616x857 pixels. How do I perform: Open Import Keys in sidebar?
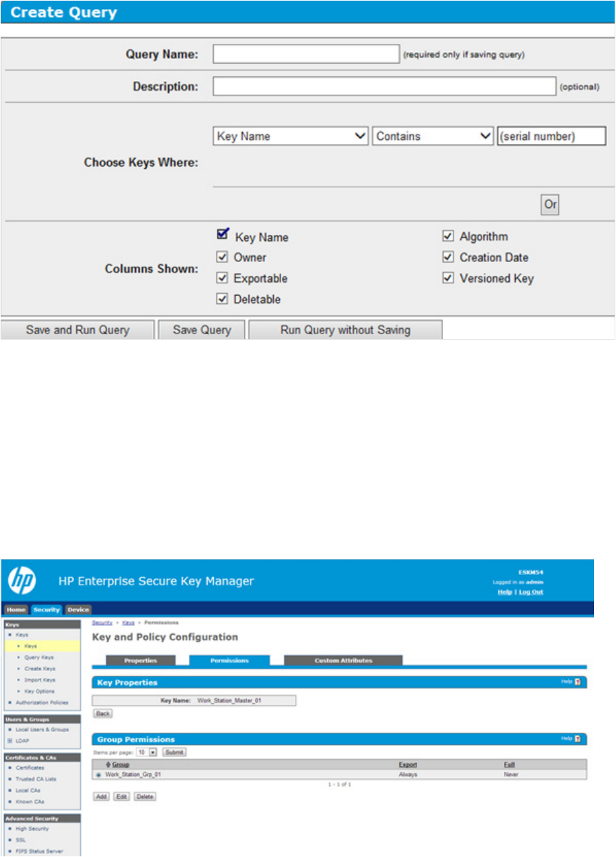pyautogui.click(x=39, y=679)
